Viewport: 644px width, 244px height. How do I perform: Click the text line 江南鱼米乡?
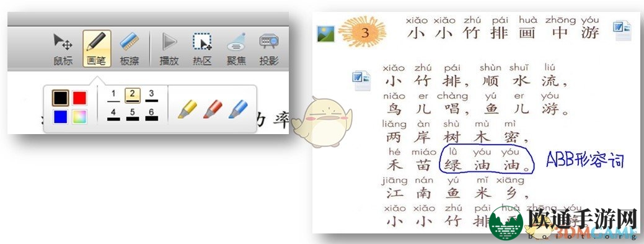click(457, 193)
